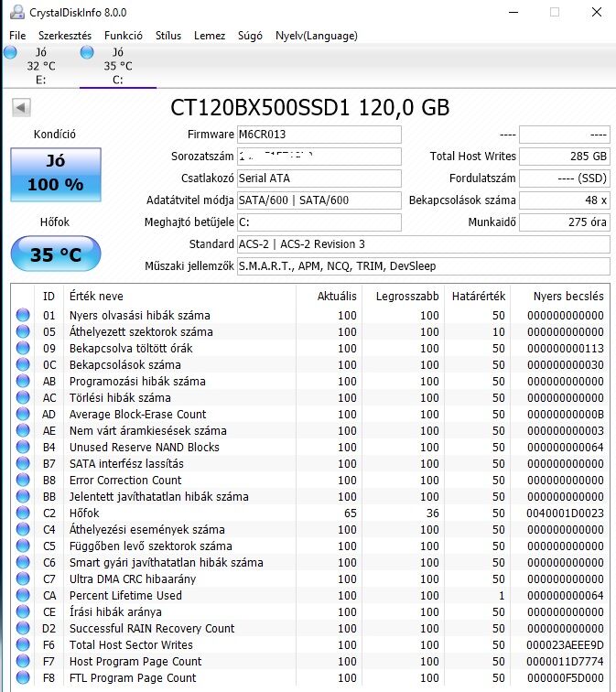Click the Műszaki jellemzők features field
616x692 pixels.
point(424,266)
